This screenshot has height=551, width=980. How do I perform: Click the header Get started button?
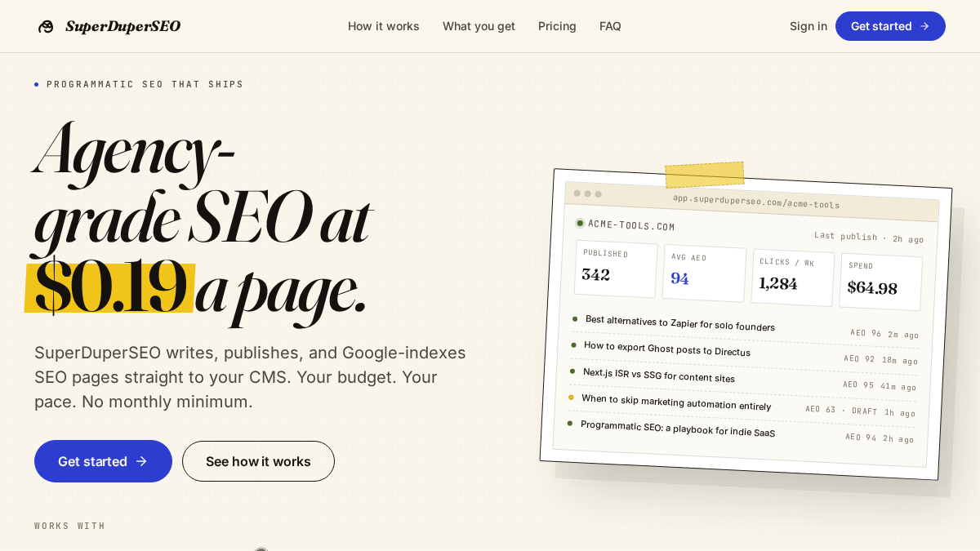[x=890, y=26]
